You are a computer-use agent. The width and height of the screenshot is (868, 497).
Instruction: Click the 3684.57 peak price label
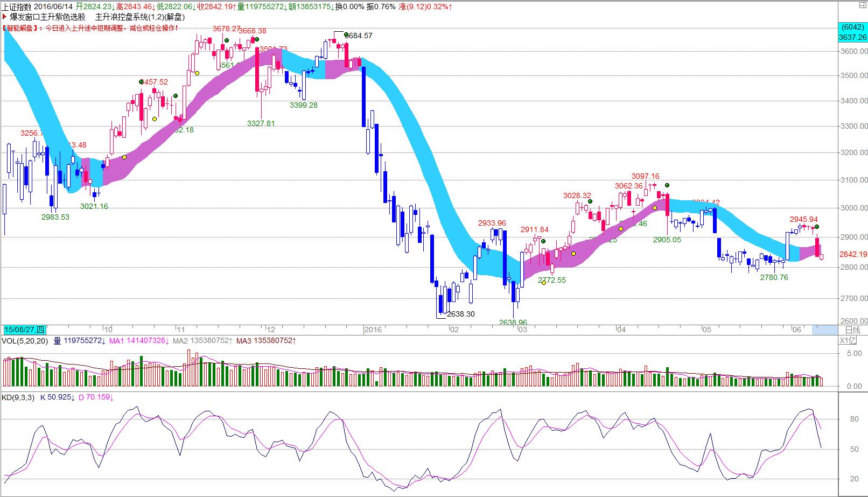click(x=359, y=36)
